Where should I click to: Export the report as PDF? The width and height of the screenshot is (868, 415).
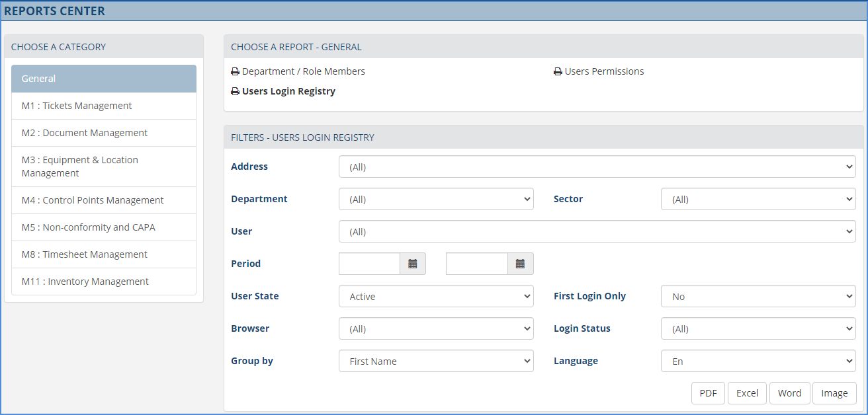708,393
